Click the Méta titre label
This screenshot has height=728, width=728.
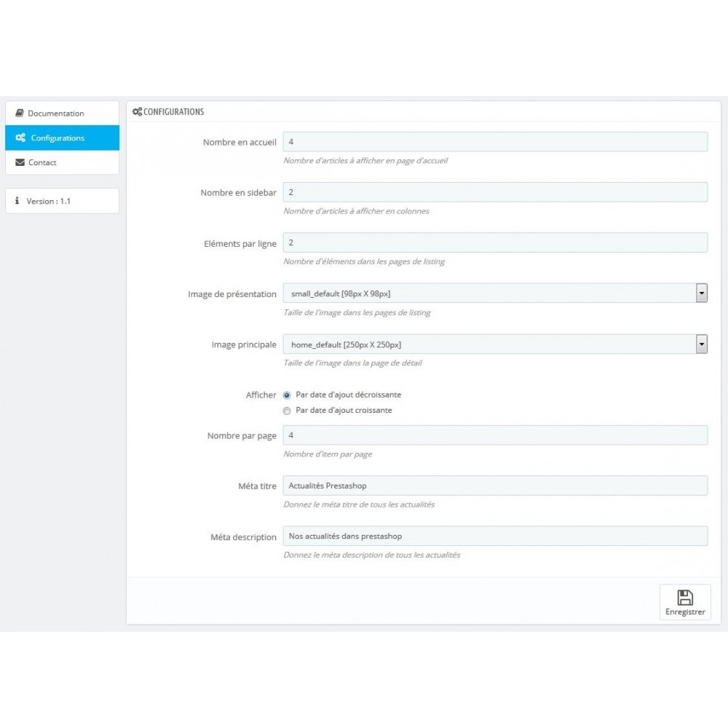[257, 486]
